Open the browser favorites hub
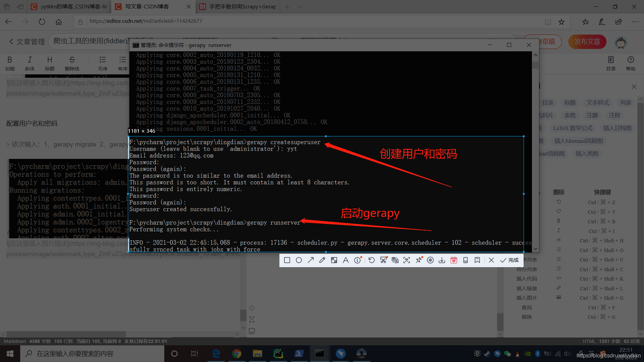Screen dimensions: 644x362 pos(585,22)
